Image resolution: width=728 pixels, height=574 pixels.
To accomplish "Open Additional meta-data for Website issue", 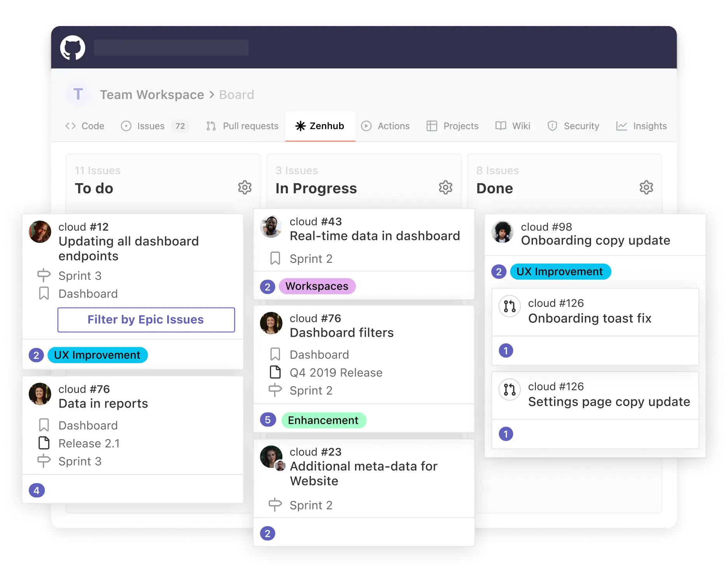I will point(364,473).
